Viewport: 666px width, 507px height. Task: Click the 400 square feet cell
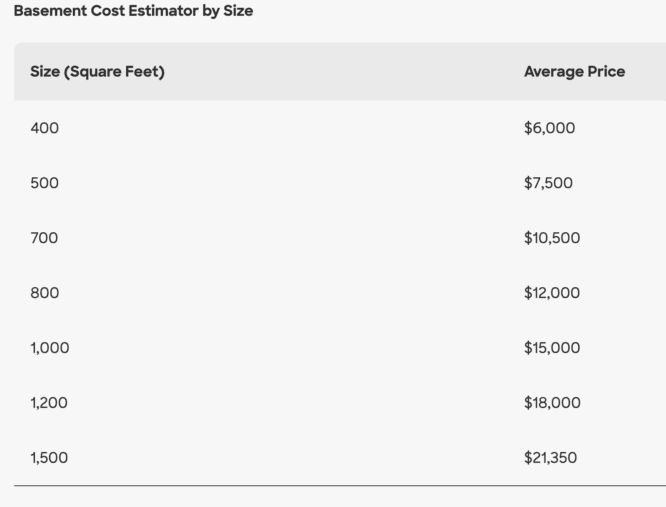coord(45,128)
